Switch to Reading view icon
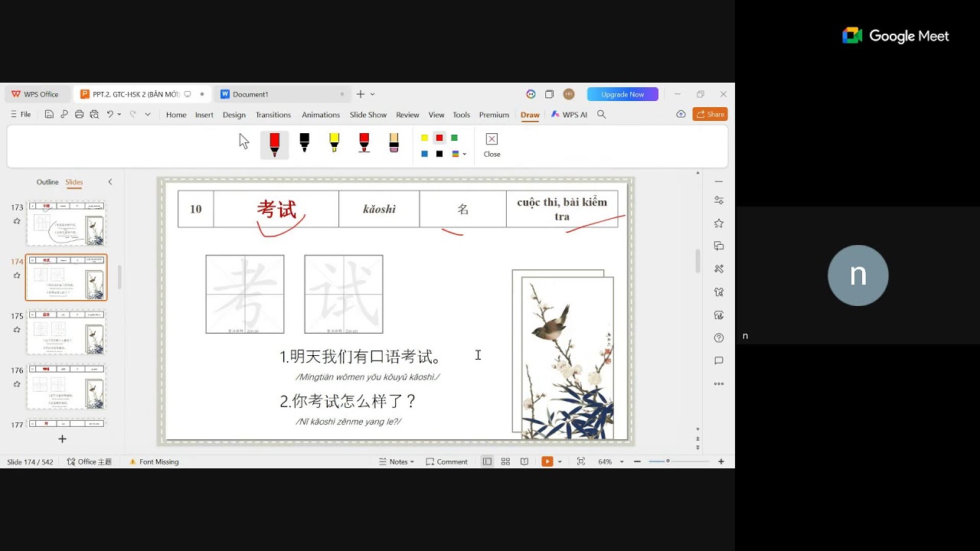 524,461
